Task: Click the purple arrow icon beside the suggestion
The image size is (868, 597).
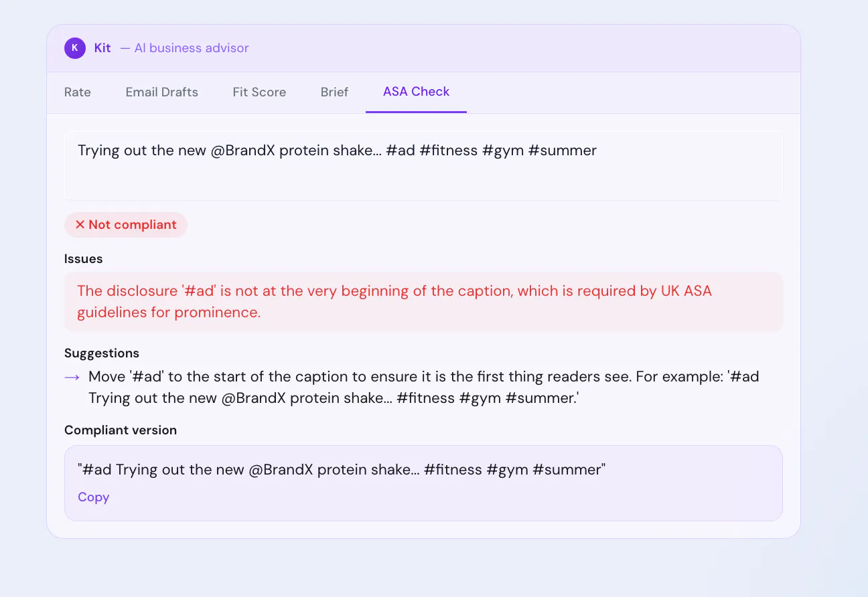Action: (x=72, y=377)
